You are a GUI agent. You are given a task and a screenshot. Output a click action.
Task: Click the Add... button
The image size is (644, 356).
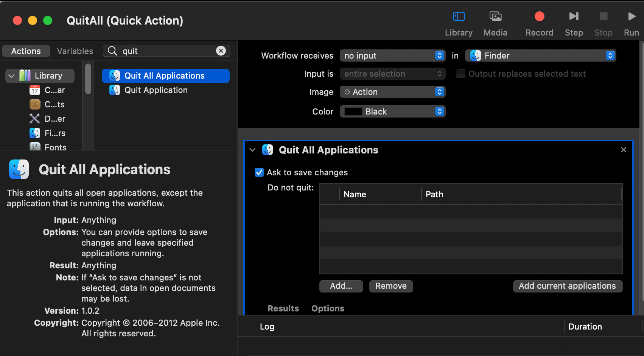tap(341, 286)
